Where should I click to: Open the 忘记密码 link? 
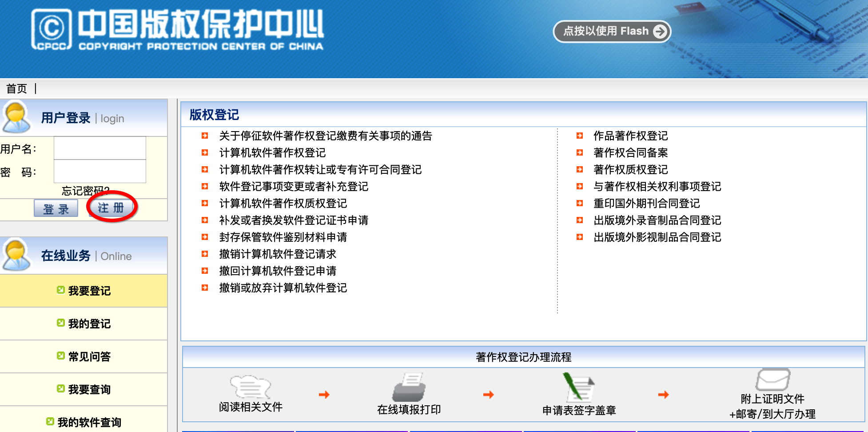[x=84, y=190]
